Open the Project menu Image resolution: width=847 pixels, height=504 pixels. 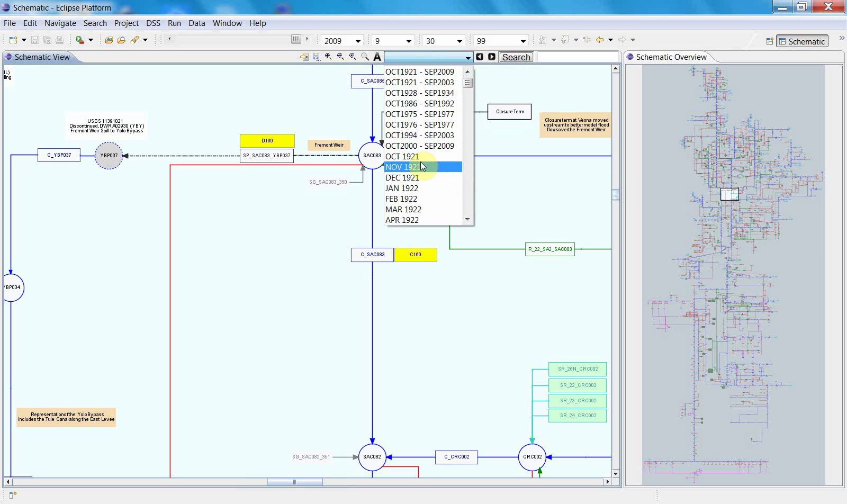click(x=127, y=23)
